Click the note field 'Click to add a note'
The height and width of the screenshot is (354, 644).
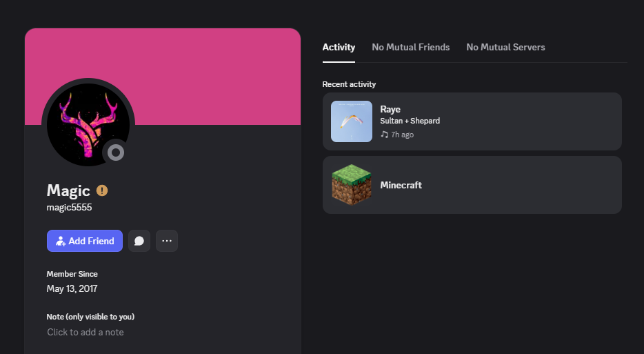point(85,332)
